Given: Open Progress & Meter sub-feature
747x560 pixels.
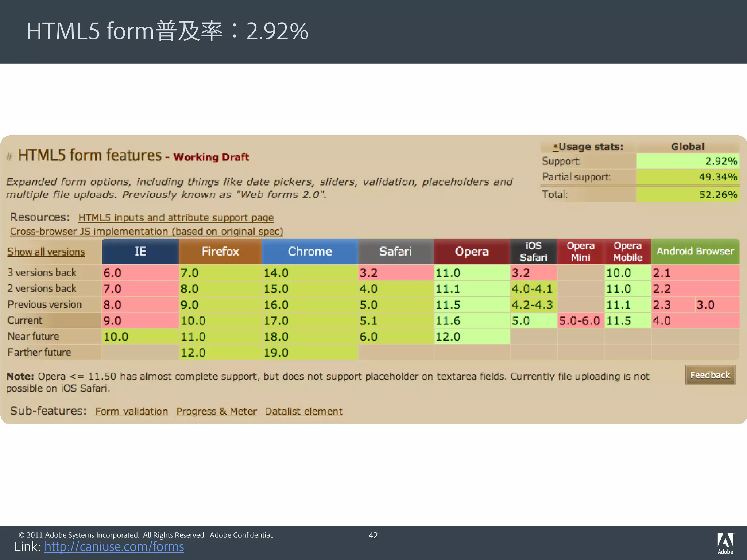Looking at the screenshot, I should click(217, 411).
